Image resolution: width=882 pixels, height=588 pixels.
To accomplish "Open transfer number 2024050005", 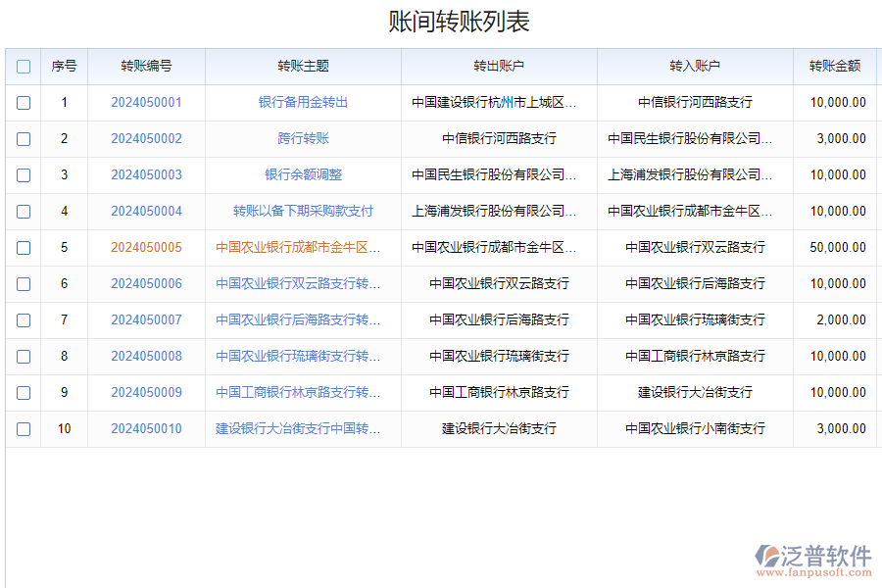I will (x=146, y=248).
